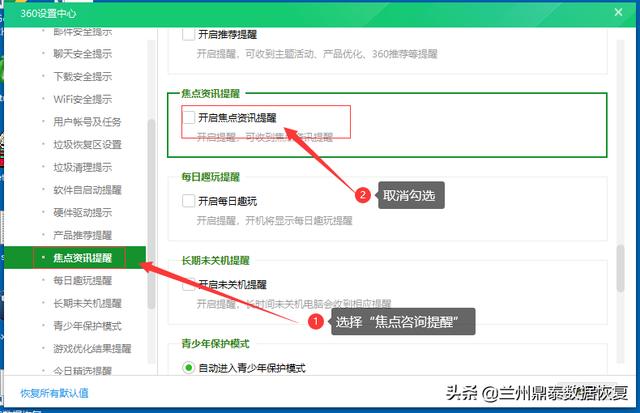Click the sidebar list scrollbar thumb
This screenshot has height=413, width=640.
pos(151,213)
